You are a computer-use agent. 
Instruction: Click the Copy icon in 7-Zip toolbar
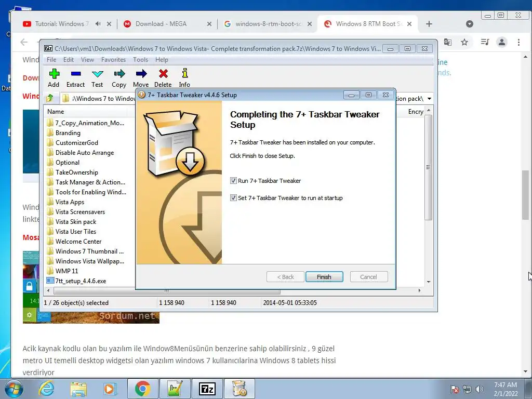click(119, 78)
